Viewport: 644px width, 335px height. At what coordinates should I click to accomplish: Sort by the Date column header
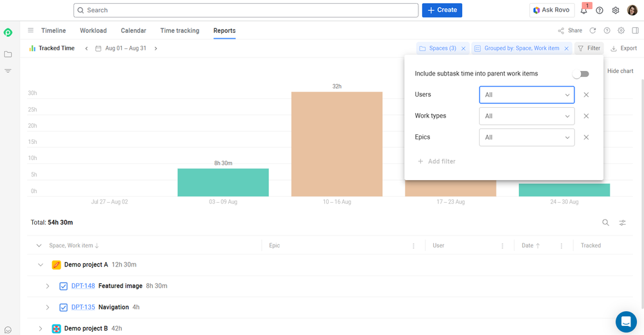click(531, 246)
